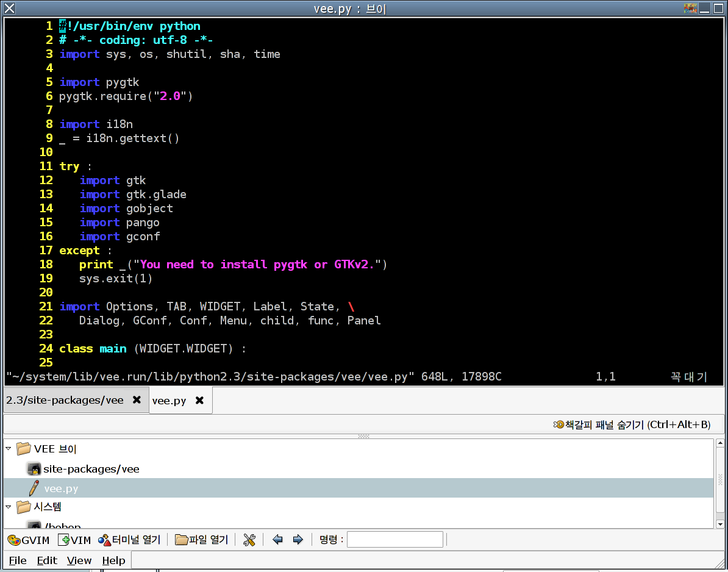Select the site-packages/vee terminal bookmark
Image resolution: width=728 pixels, height=572 pixels.
click(x=91, y=469)
